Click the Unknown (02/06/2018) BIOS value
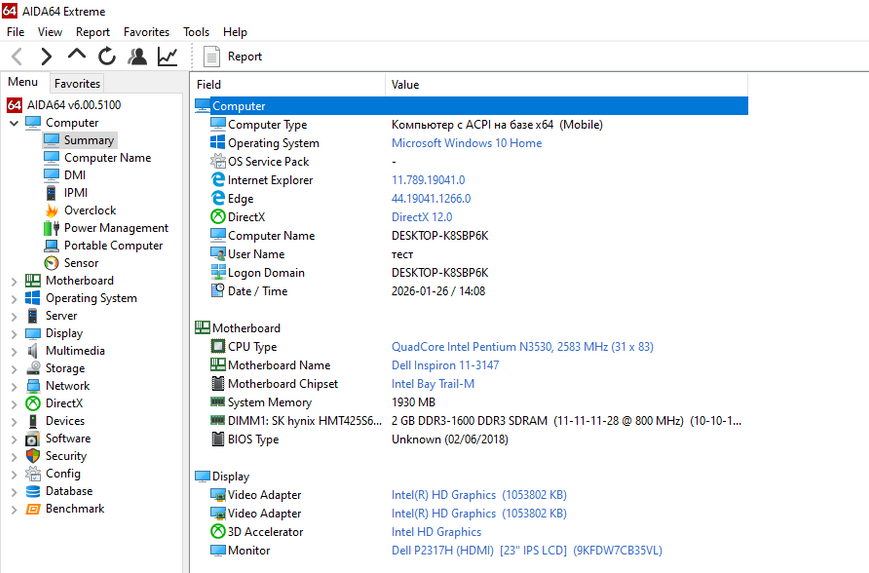 (x=450, y=439)
